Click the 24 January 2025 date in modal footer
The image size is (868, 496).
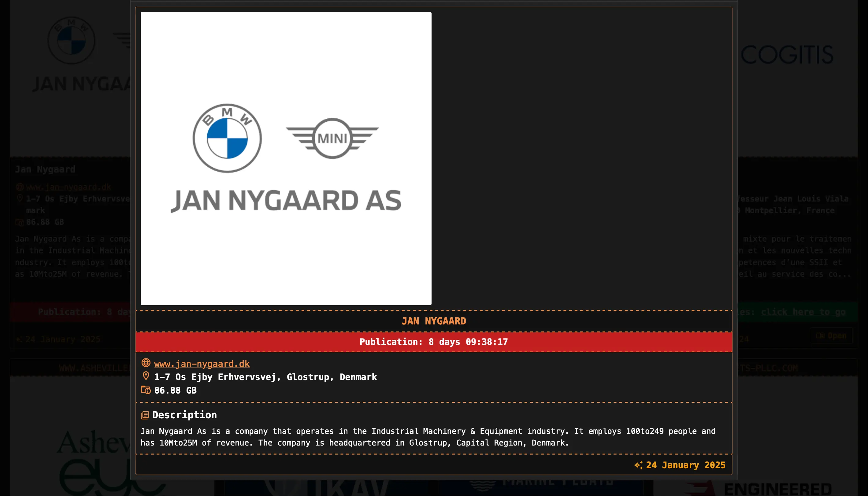coord(685,465)
